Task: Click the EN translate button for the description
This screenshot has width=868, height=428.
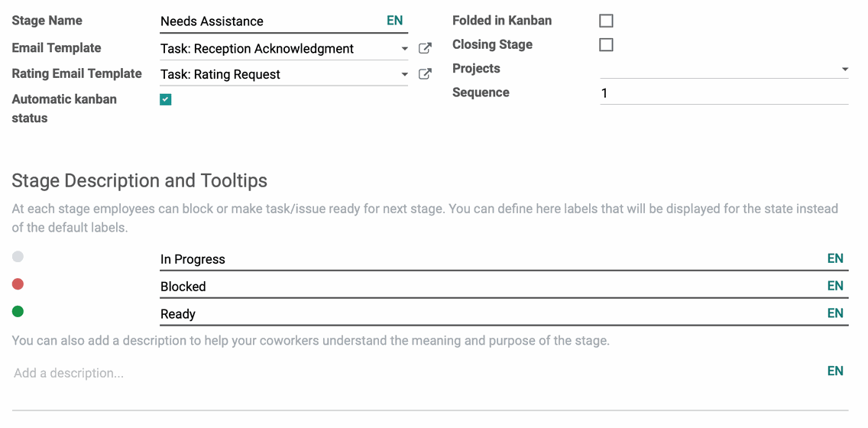Action: point(835,371)
